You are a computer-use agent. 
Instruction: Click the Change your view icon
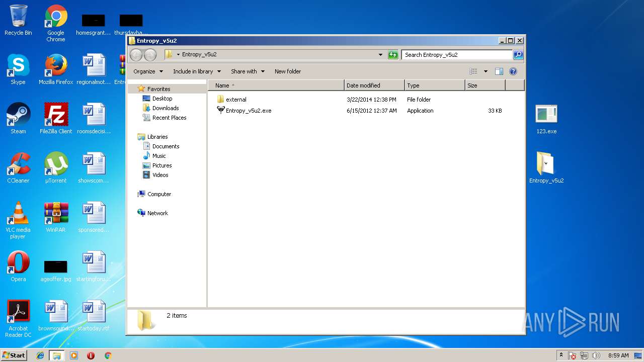point(473,71)
